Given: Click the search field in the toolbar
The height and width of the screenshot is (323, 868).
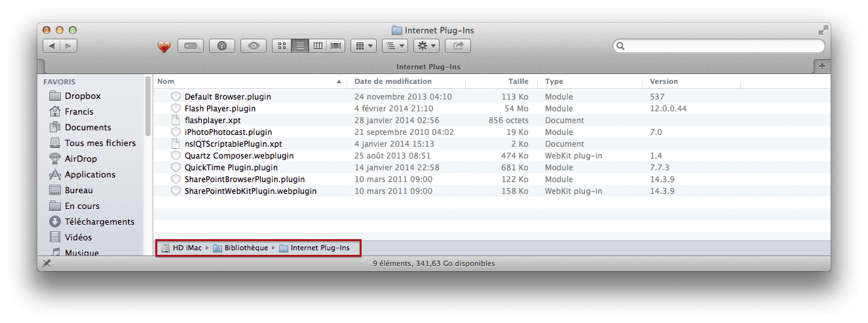Looking at the screenshot, I should tap(721, 46).
